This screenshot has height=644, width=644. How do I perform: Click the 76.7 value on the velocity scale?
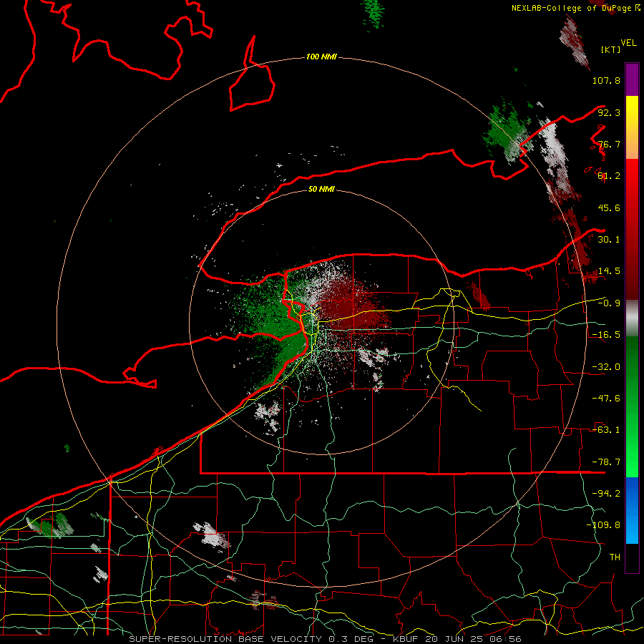pyautogui.click(x=609, y=144)
